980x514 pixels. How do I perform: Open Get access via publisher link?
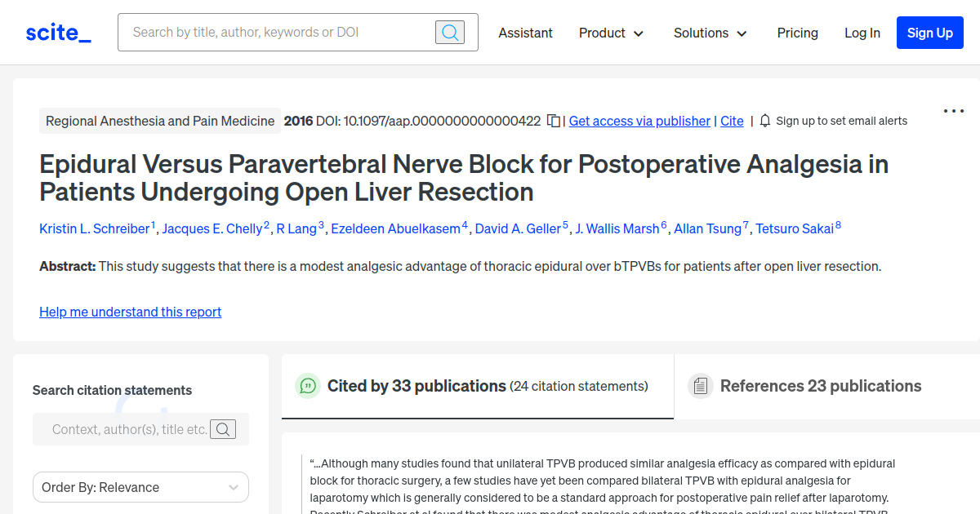pos(639,121)
